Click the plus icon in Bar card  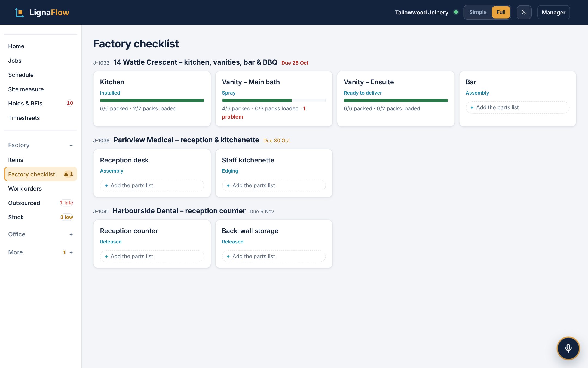(x=472, y=108)
